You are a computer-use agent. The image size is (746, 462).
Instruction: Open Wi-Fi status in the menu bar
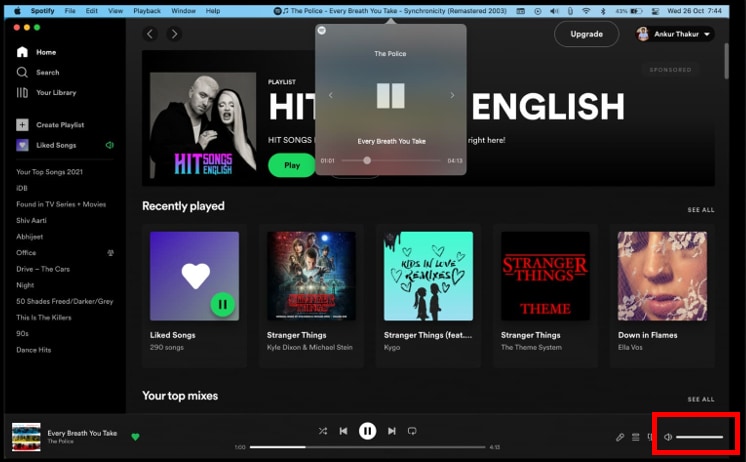(x=586, y=10)
